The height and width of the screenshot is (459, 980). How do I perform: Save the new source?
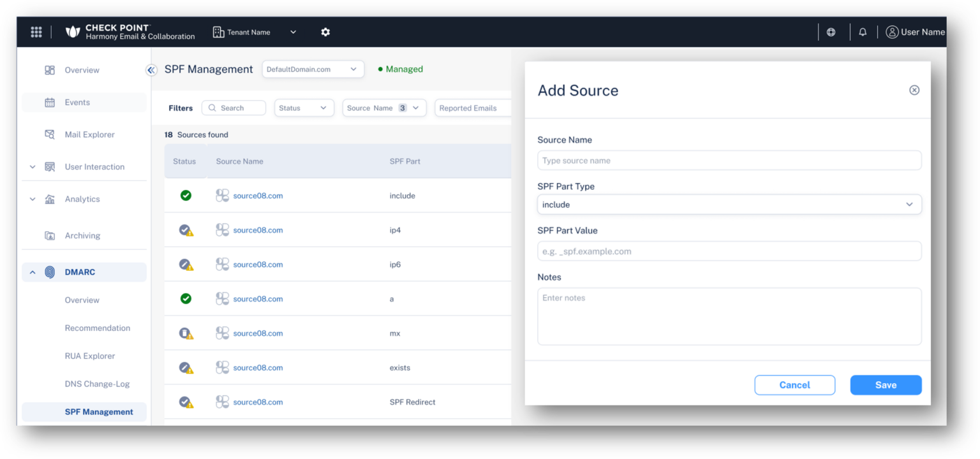pyautogui.click(x=886, y=385)
